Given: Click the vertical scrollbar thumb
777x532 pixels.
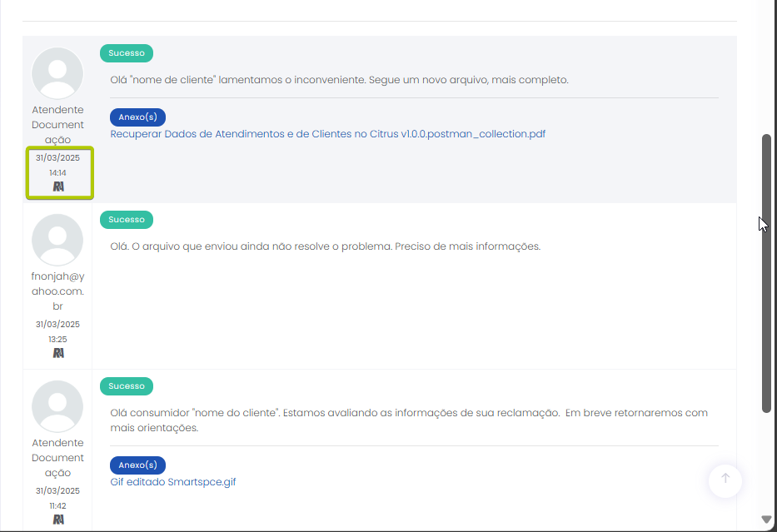Looking at the screenshot, I should pos(766,273).
